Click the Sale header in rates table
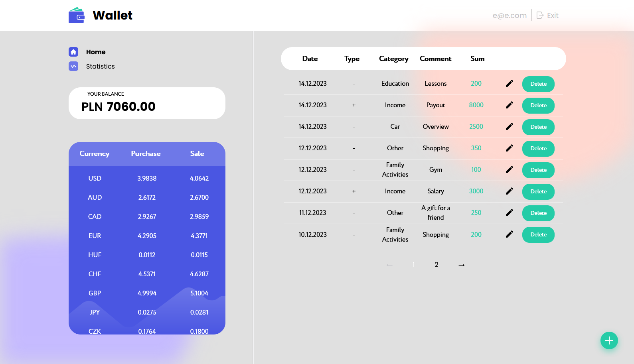Image resolution: width=634 pixels, height=364 pixels. coord(197,153)
